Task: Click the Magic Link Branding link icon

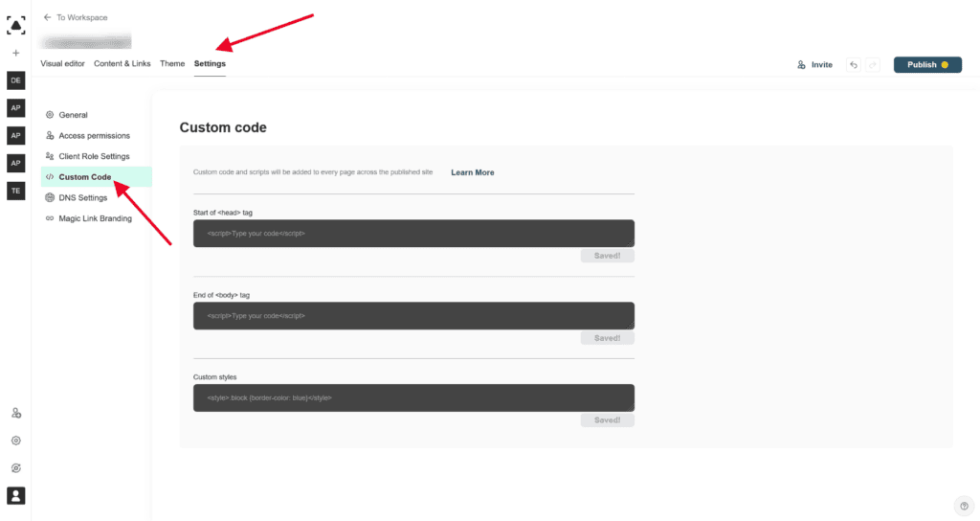Action: pyautogui.click(x=50, y=218)
